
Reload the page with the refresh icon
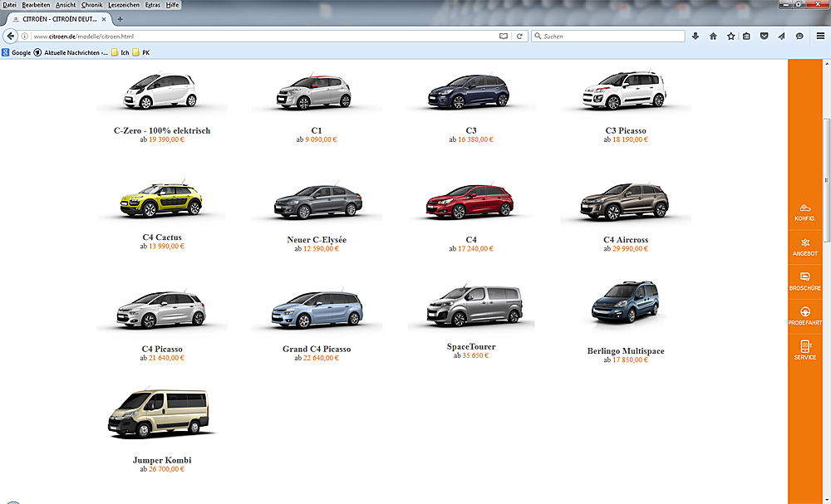pyautogui.click(x=520, y=37)
